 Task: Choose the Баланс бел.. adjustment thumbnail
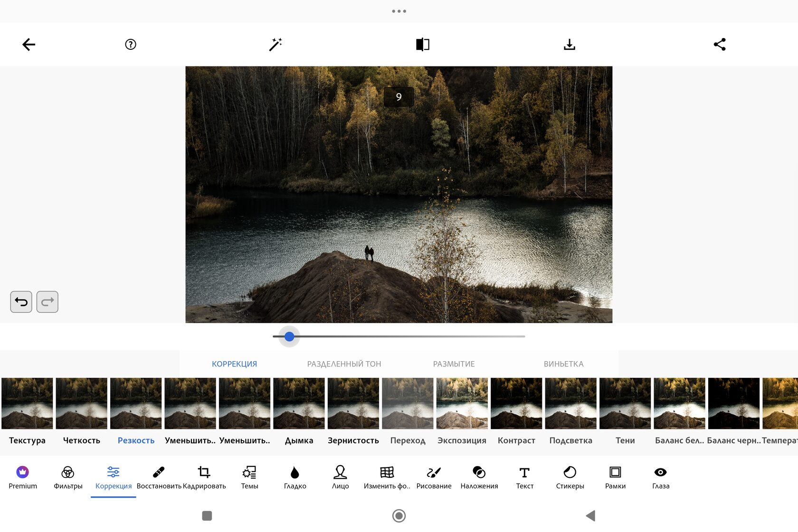pyautogui.click(x=679, y=403)
